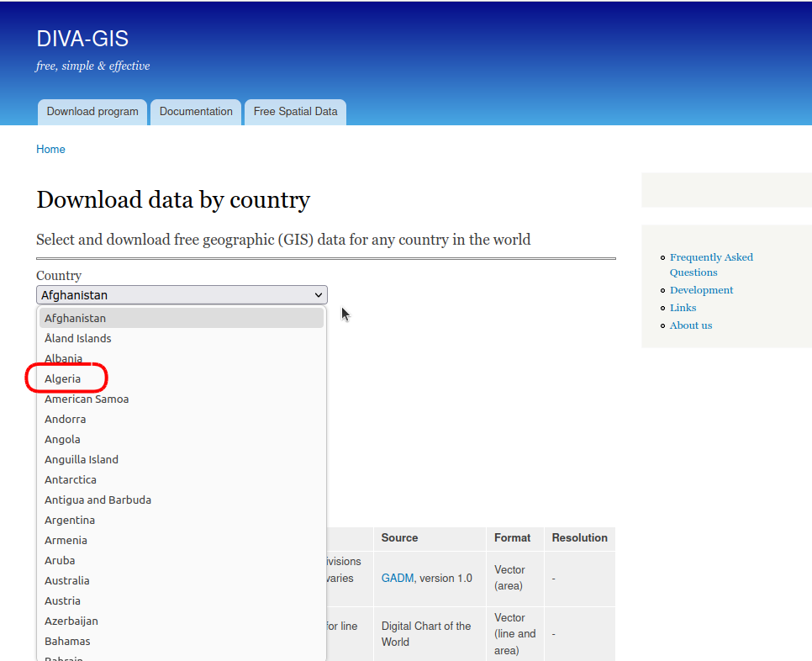The width and height of the screenshot is (812, 661).
Task: Open the Download program tab
Action: (92, 112)
